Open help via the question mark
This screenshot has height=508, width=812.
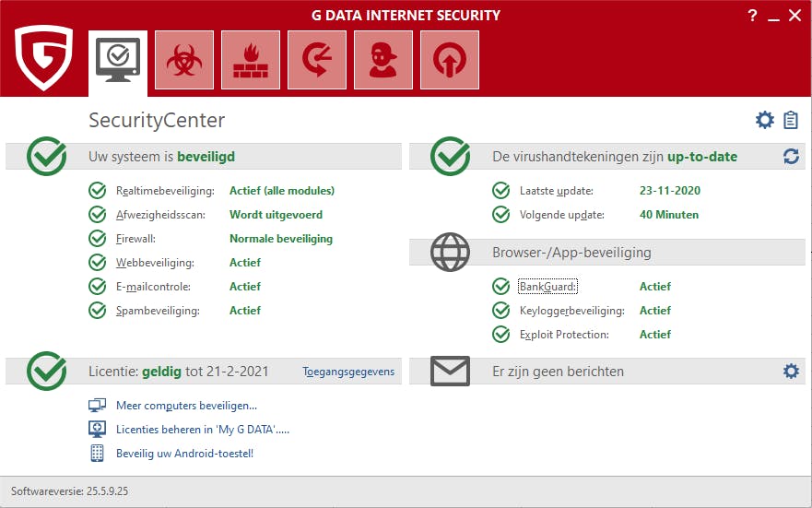click(752, 16)
